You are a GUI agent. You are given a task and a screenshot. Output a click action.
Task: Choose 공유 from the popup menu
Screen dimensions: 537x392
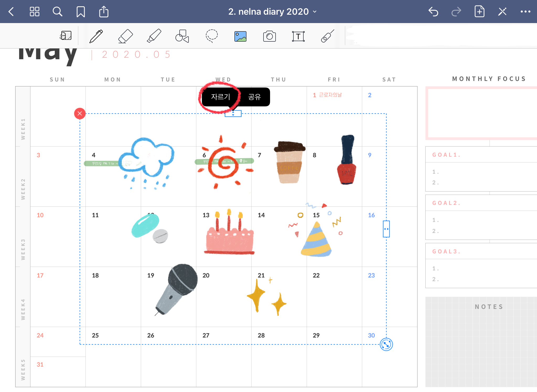click(254, 97)
